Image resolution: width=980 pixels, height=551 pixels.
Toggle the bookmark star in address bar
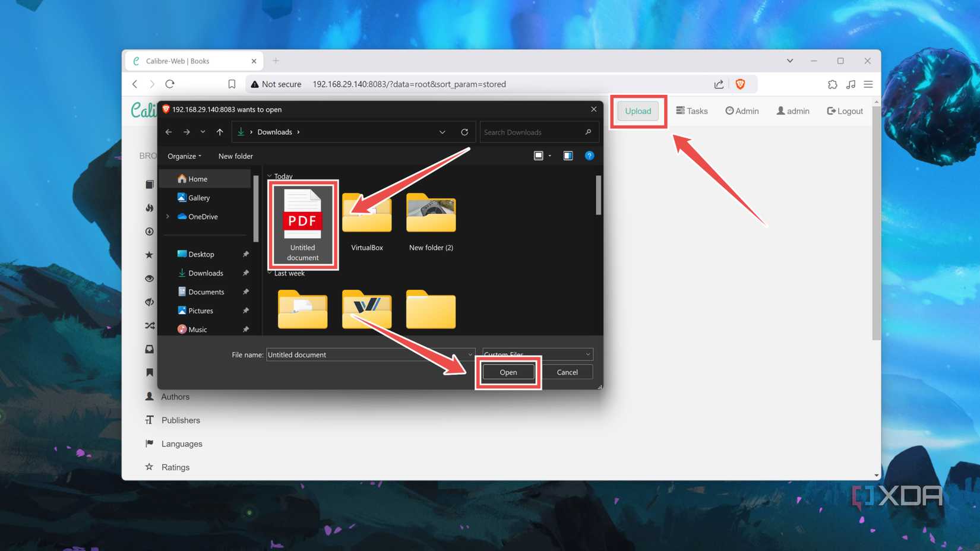point(232,84)
